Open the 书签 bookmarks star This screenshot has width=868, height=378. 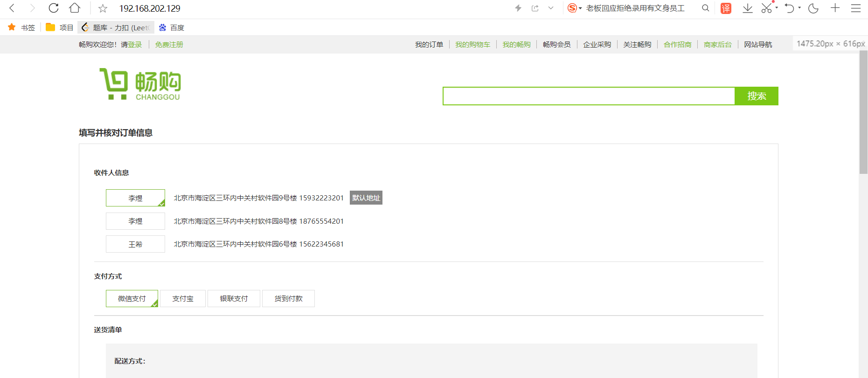pos(21,27)
